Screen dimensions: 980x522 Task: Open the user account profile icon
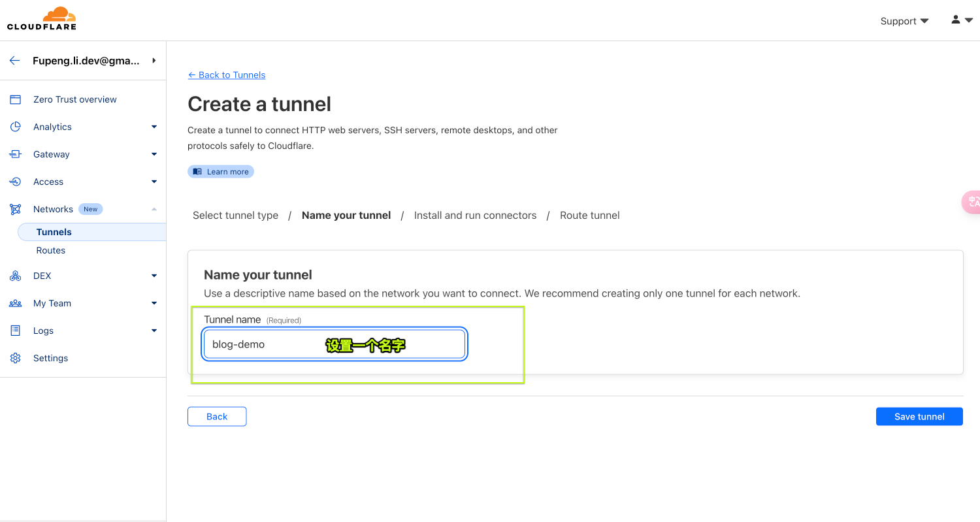point(956,20)
